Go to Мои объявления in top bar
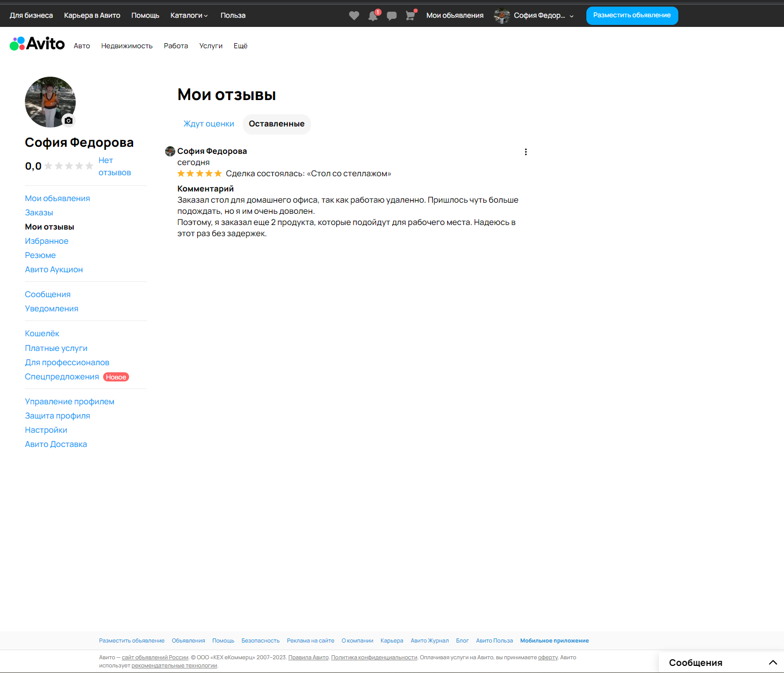The image size is (784, 673). pos(455,16)
